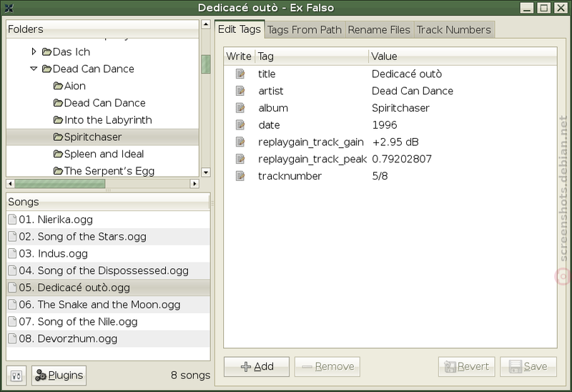Select 02. Song of the Stars.ogg

109,237
